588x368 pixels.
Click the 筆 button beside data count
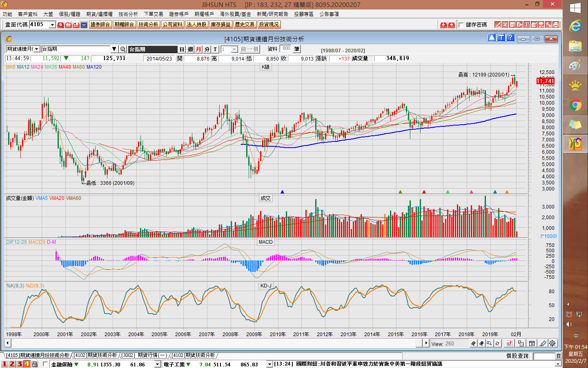pos(297,49)
